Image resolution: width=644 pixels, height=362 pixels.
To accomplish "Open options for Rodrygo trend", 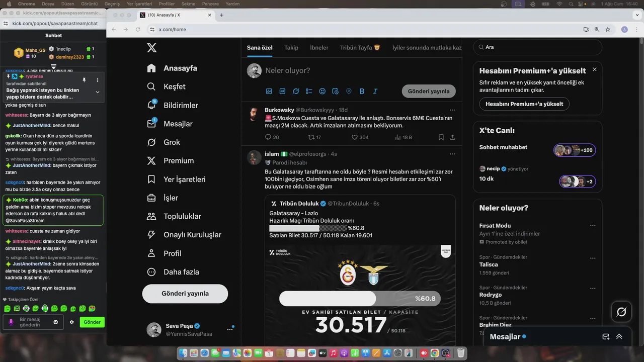I will tap(593, 288).
